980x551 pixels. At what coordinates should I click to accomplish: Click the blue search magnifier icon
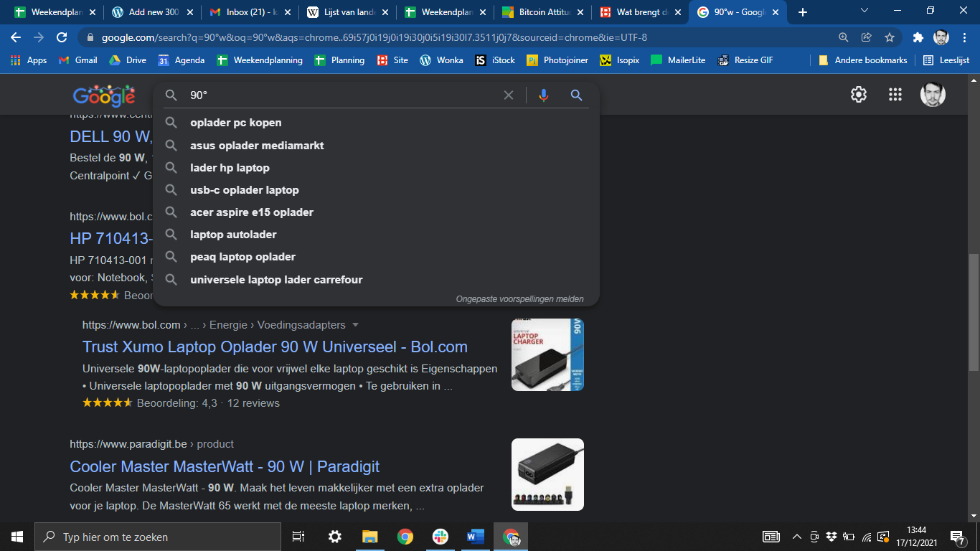pos(576,95)
